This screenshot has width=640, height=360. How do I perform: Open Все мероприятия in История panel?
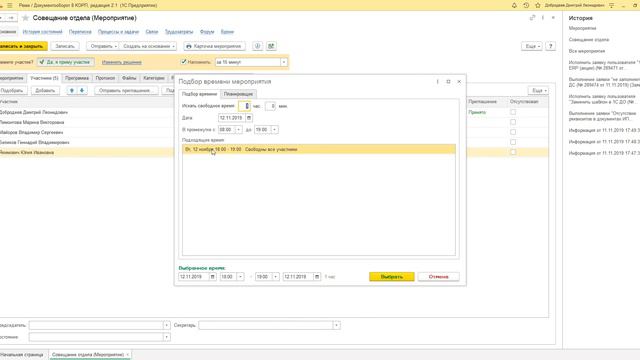(x=587, y=51)
